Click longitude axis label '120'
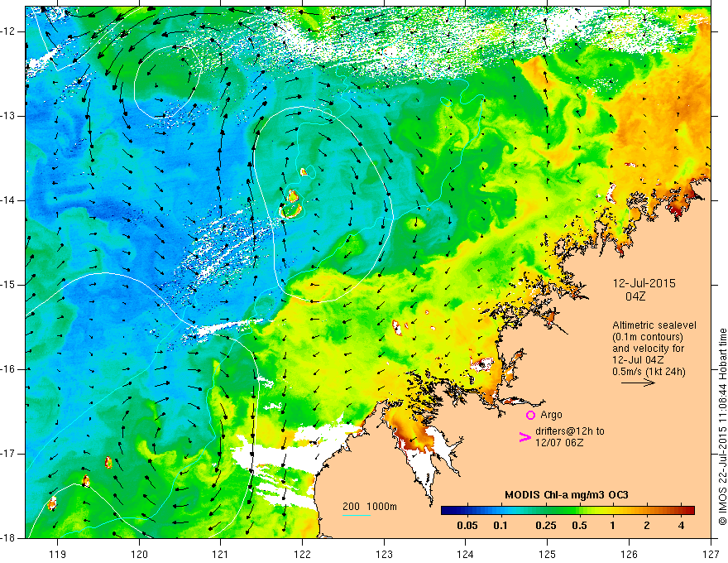 139,554
